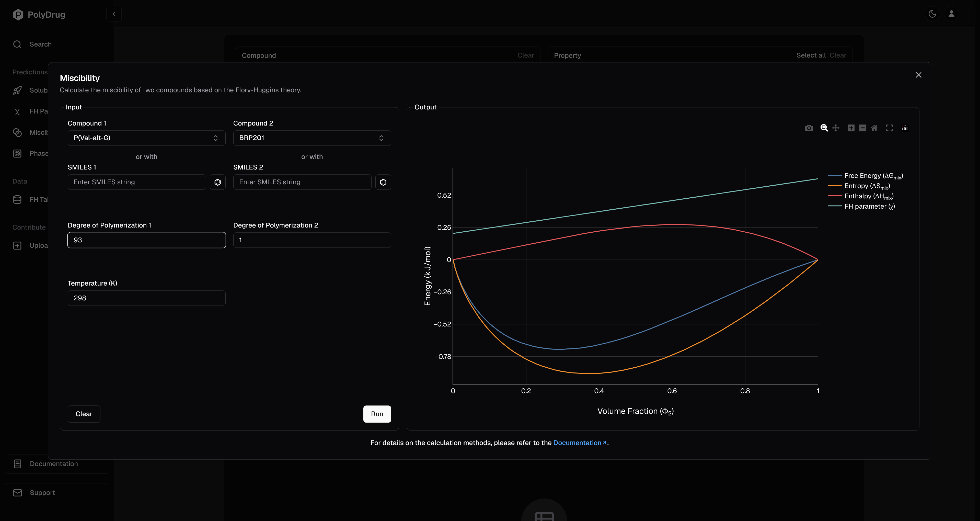Collapse sidebar with chevron button
The width and height of the screenshot is (980, 521).
114,14
